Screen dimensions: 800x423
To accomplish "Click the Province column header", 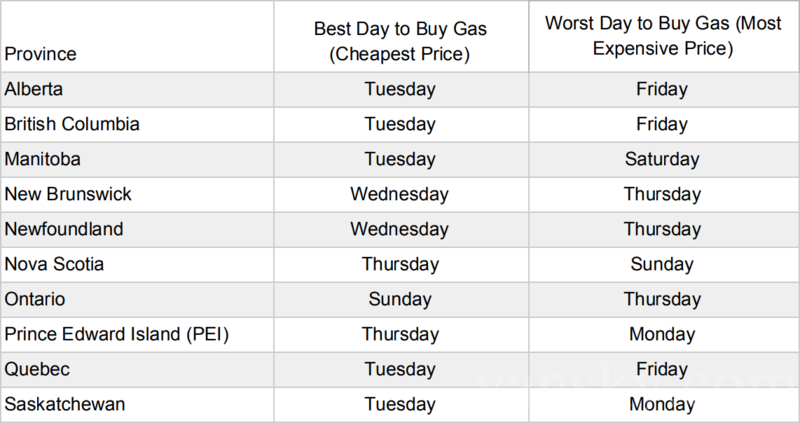I will (x=40, y=53).
